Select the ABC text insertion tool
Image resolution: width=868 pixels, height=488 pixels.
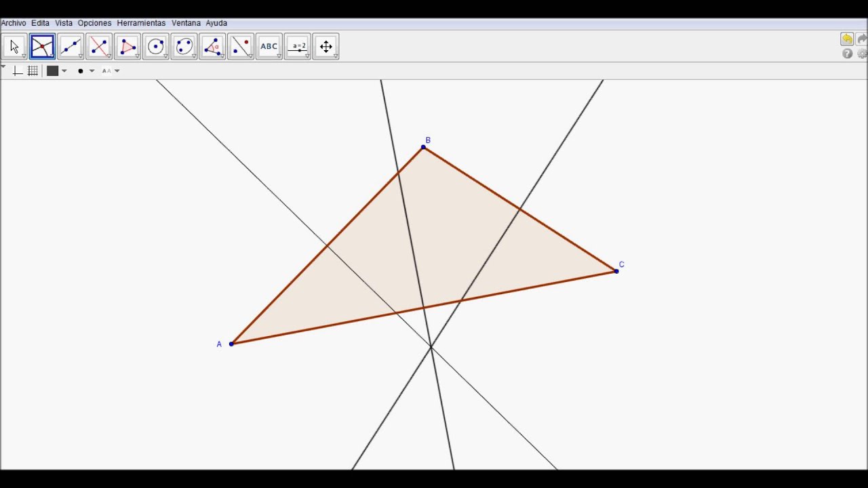tap(270, 47)
